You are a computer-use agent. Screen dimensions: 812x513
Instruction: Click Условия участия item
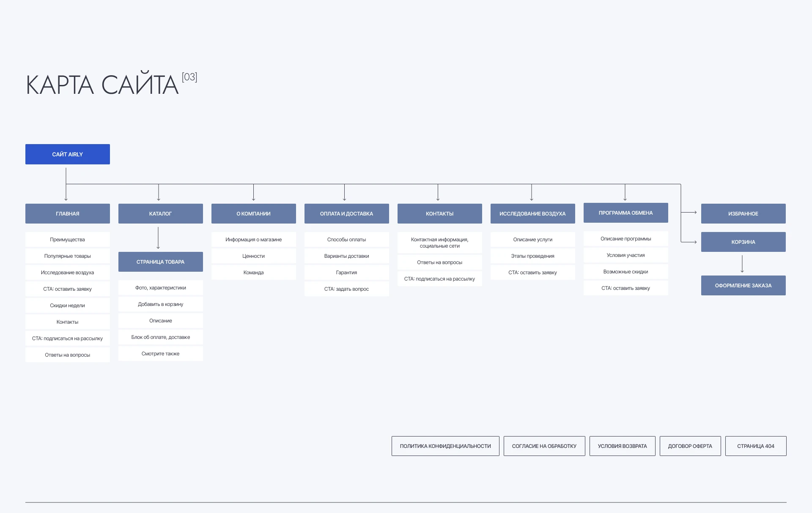click(626, 255)
